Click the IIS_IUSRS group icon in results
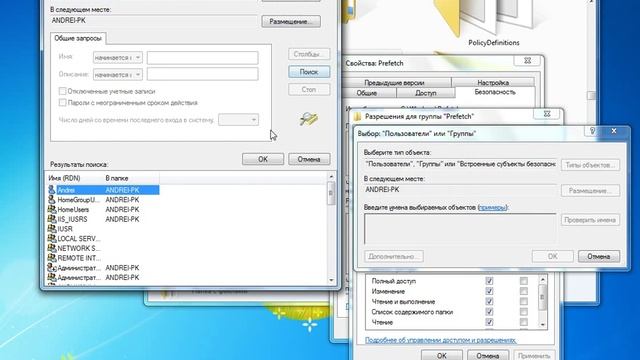 tap(51, 219)
